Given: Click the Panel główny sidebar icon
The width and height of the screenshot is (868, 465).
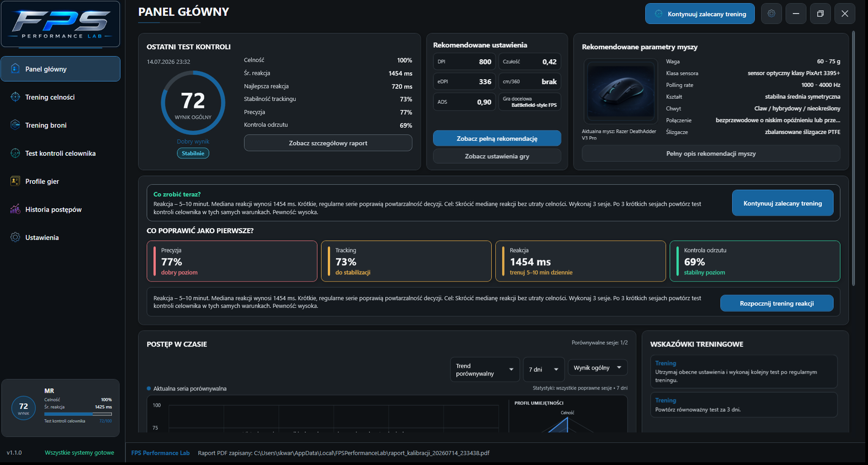Looking at the screenshot, I should [15, 69].
